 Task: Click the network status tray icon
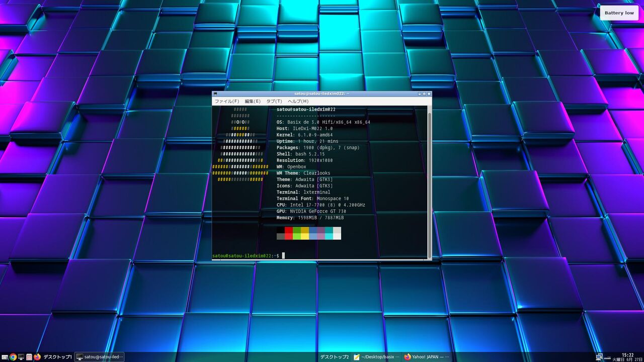[599, 357]
